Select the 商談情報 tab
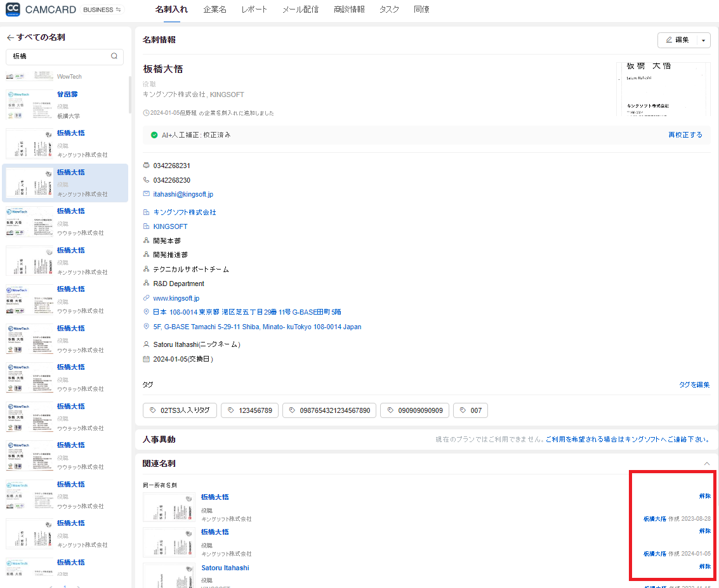 click(x=349, y=9)
